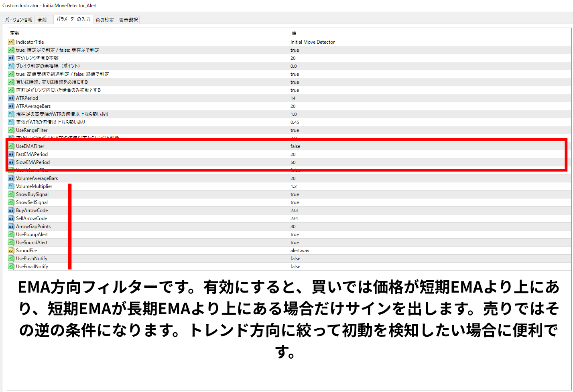The image size is (573, 392).
Task: Select the false value of UseEMAFilter
Action: (295, 146)
